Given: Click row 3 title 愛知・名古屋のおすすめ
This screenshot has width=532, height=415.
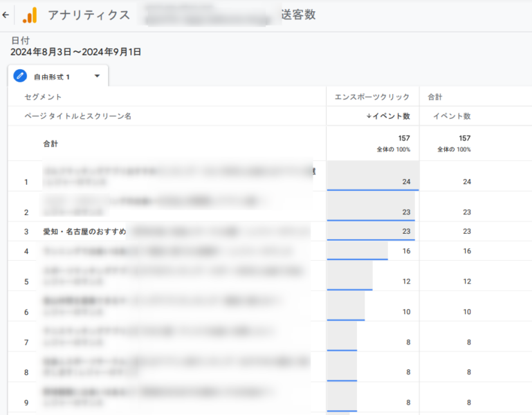Looking at the screenshot, I should click(x=84, y=232).
